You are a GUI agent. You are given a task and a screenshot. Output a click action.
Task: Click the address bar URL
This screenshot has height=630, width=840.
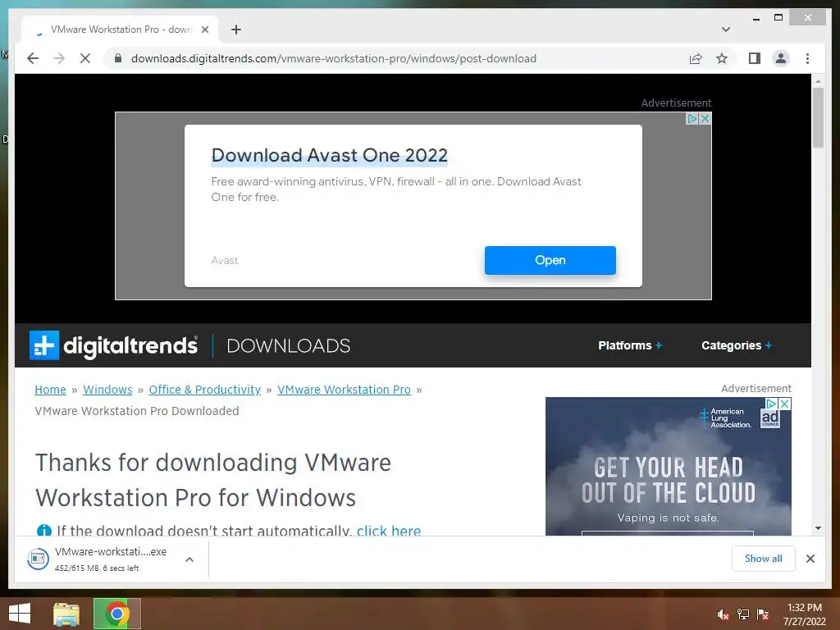[x=334, y=58]
